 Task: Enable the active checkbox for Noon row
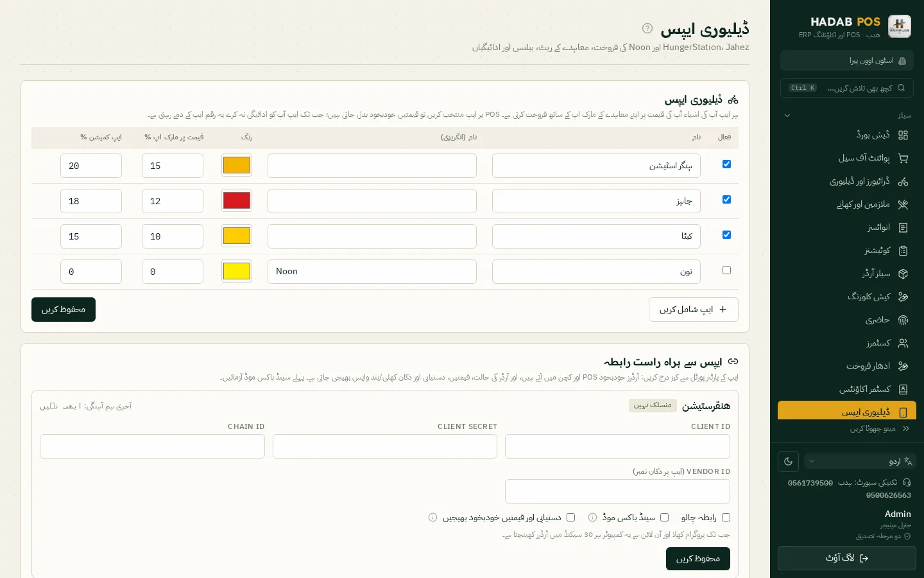coord(726,270)
